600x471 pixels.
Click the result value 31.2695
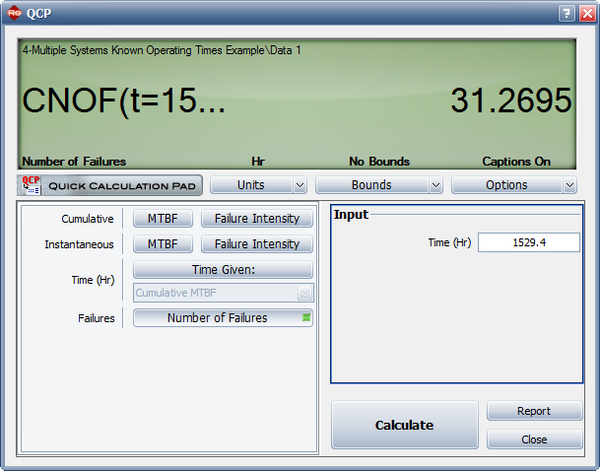point(511,100)
